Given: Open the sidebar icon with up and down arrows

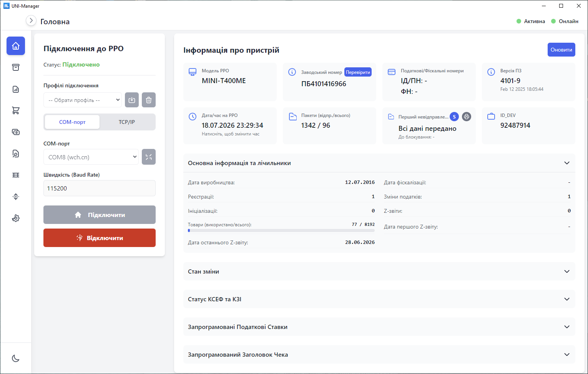Looking at the screenshot, I should (16, 197).
